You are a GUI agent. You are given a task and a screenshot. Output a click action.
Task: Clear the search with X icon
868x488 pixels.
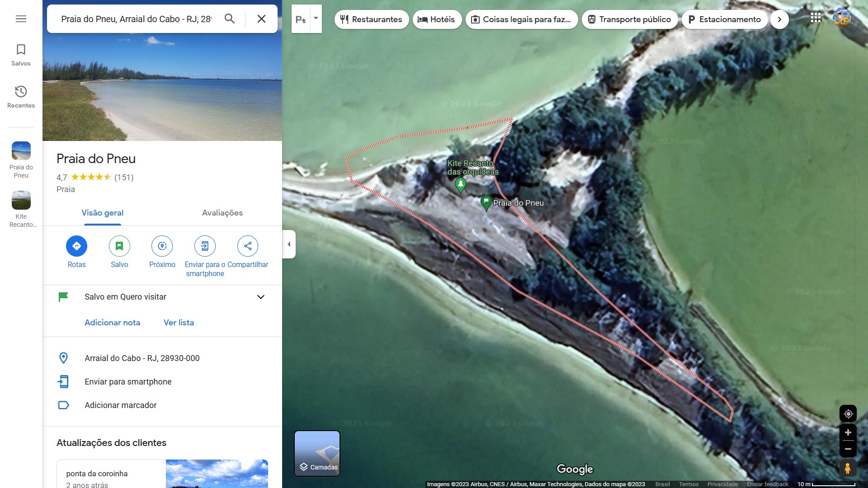point(261,19)
